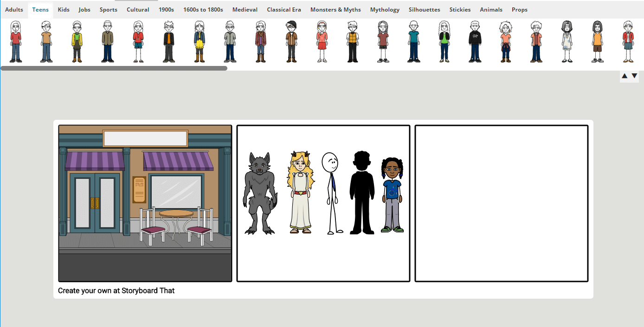Image resolution: width=644 pixels, height=327 pixels.
Task: Collapse panel with the up arrow
Action: (x=625, y=76)
